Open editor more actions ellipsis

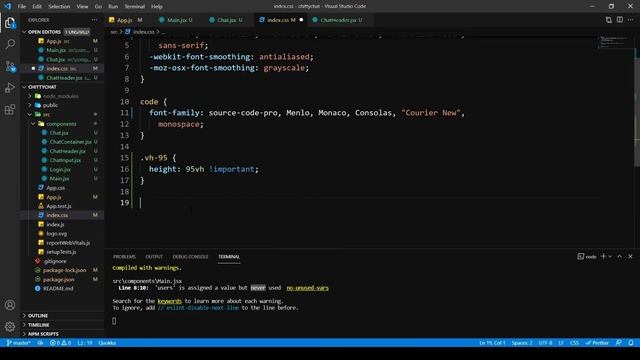(631, 20)
